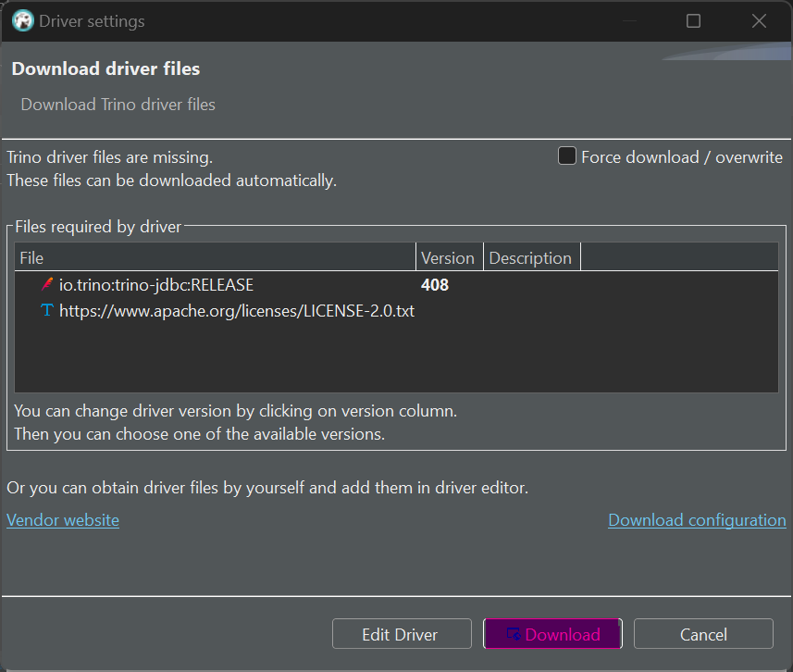Click the Version column header

[x=449, y=258]
